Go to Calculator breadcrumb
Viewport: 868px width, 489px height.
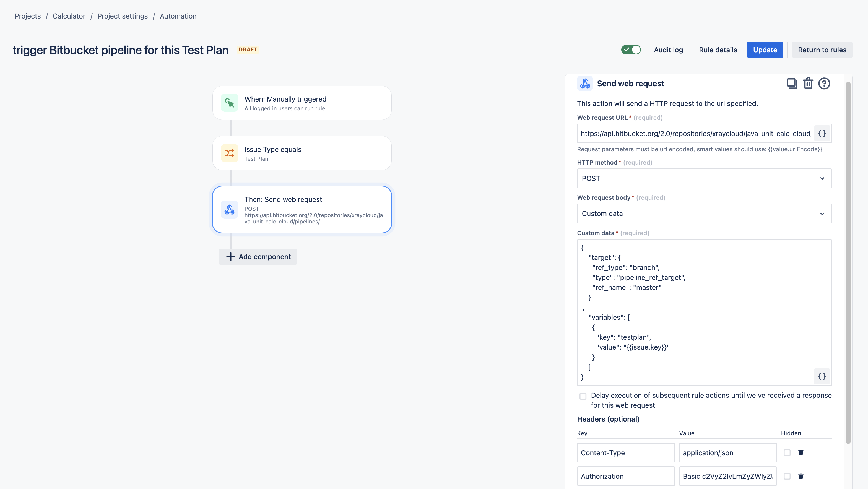tap(69, 16)
